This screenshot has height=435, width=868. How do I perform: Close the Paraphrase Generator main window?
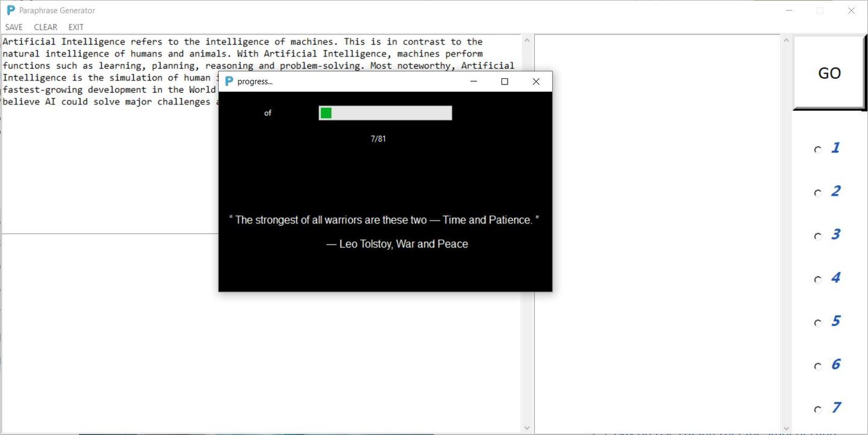pos(851,10)
